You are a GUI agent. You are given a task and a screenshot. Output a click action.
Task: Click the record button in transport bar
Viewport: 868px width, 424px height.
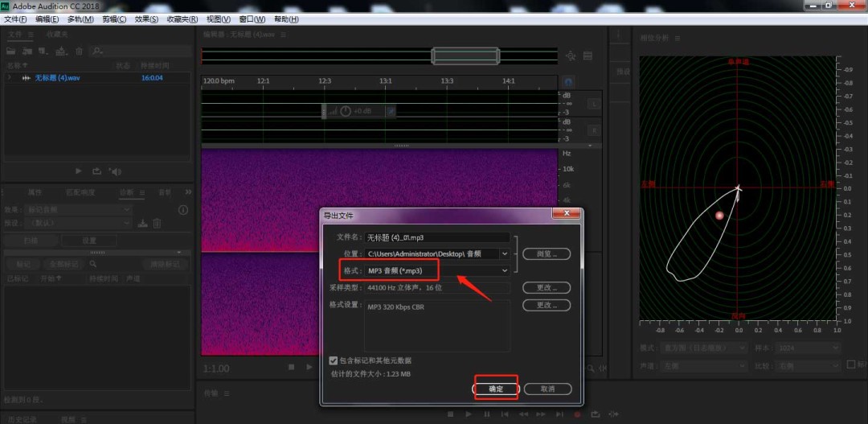pos(577,414)
